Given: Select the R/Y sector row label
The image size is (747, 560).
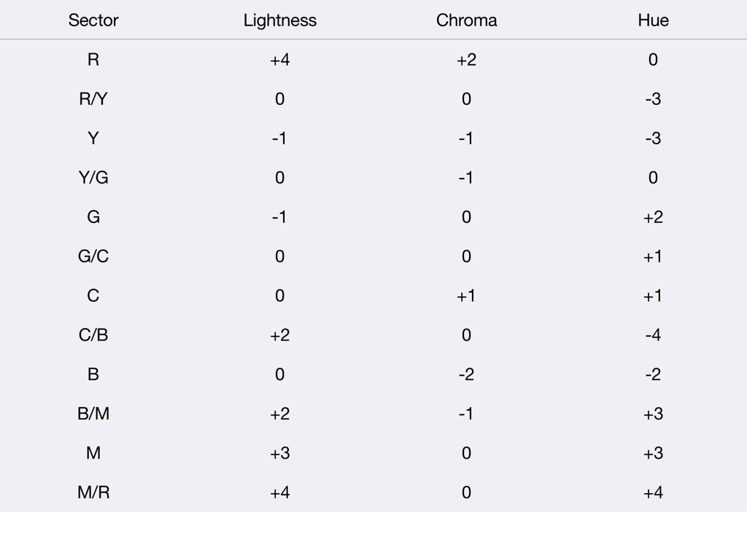Looking at the screenshot, I should click(x=93, y=99).
